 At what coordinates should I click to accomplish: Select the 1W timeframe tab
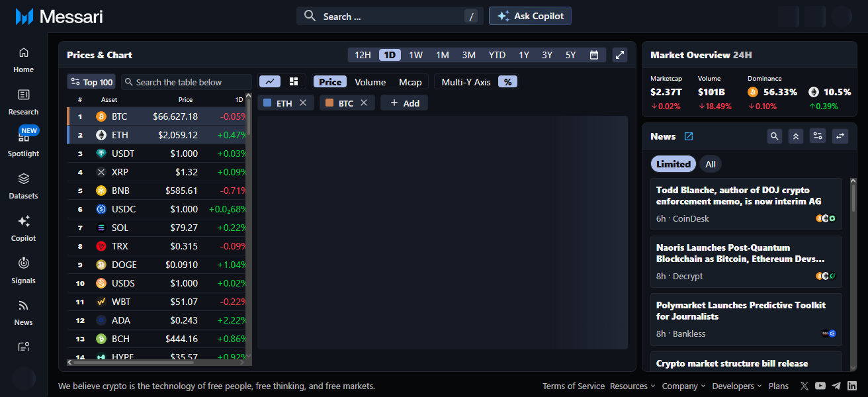pyautogui.click(x=415, y=55)
